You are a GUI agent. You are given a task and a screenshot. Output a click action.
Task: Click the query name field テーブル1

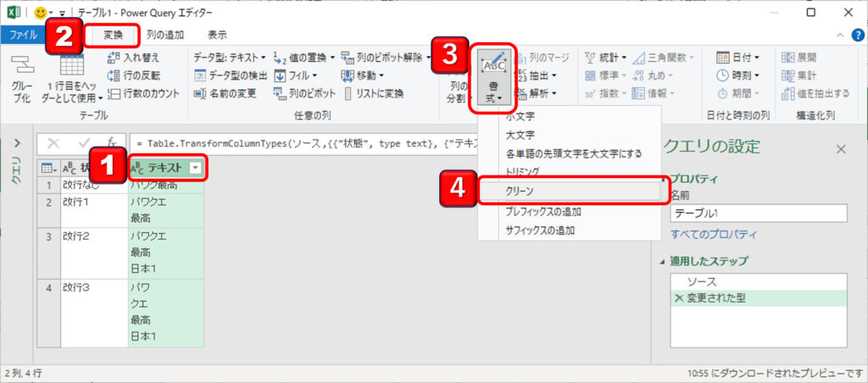pyautogui.click(x=759, y=214)
